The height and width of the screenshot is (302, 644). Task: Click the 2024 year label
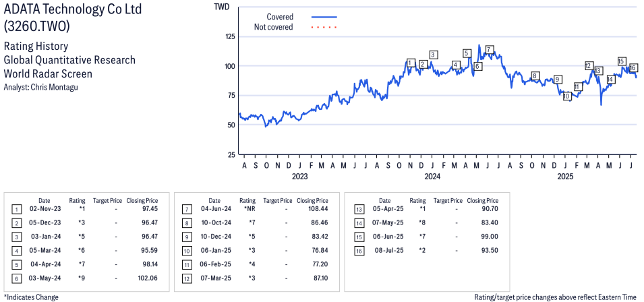[432, 177]
